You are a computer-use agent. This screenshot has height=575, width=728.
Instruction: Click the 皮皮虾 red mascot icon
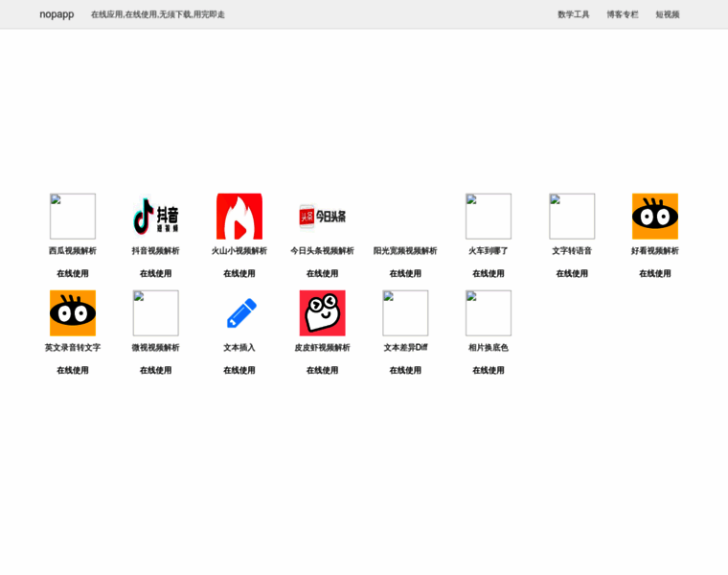coord(322,313)
